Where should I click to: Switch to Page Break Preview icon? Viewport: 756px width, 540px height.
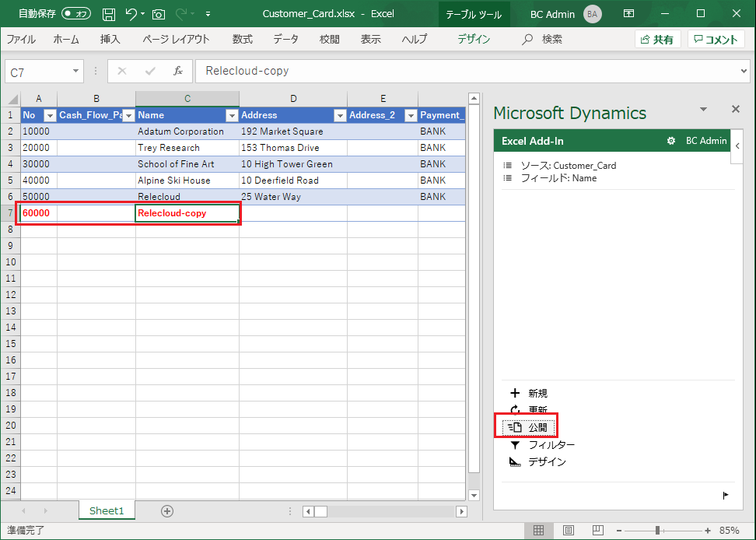(x=598, y=531)
